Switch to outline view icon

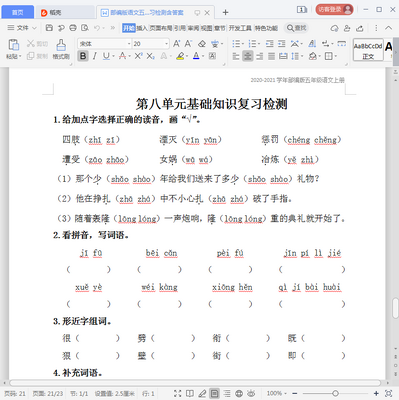pos(227,394)
